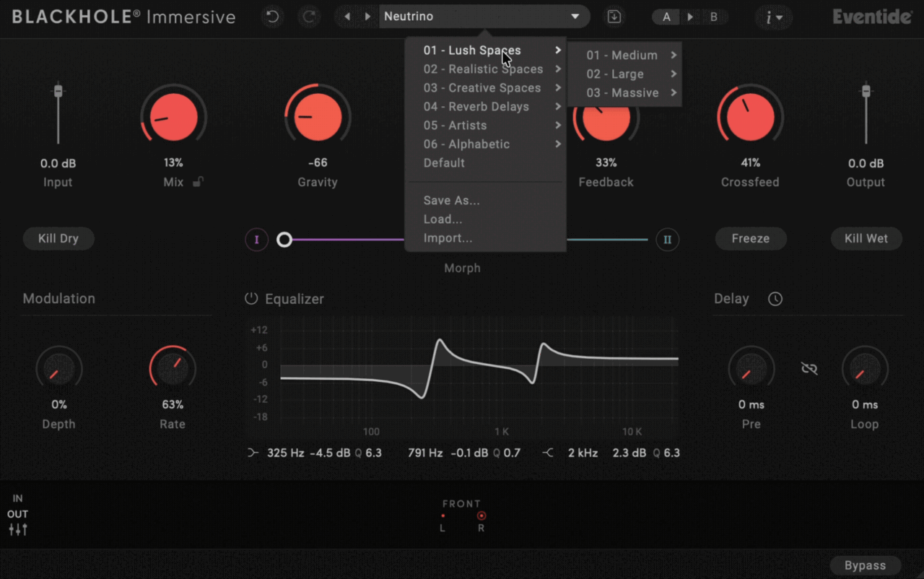
Task: Click the 2 kHz frequency value
Action: coord(583,453)
